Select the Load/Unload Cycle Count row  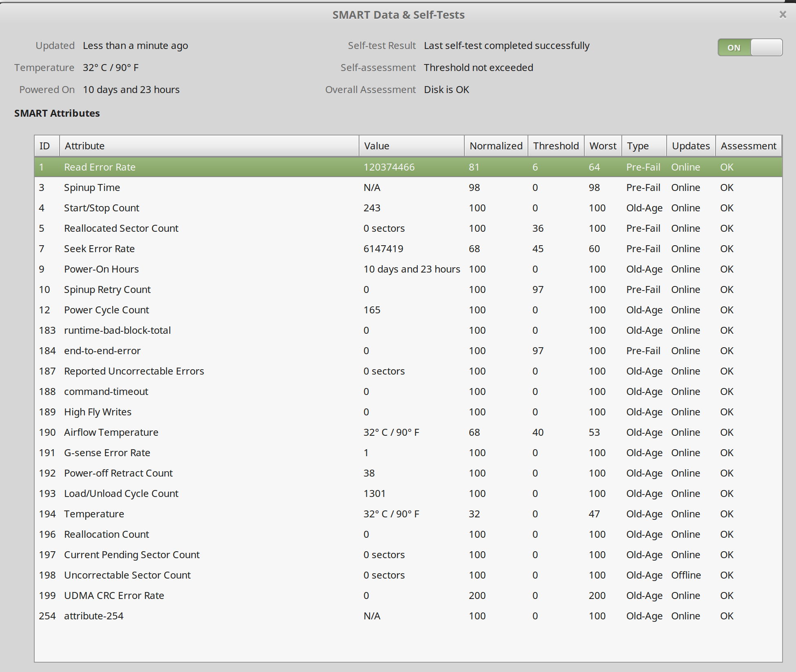click(121, 494)
